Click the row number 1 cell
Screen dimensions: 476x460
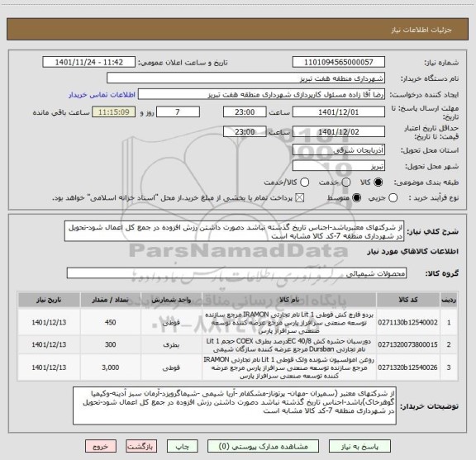(x=449, y=322)
